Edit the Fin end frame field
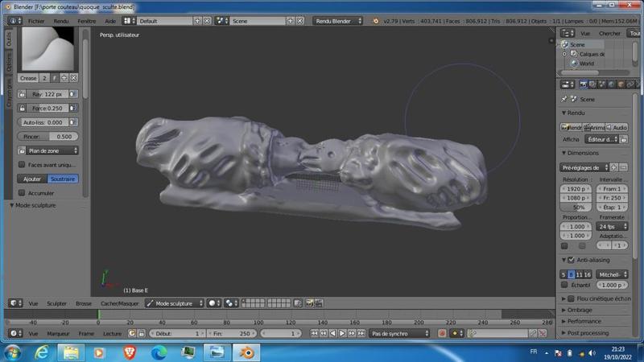The width and height of the screenshot is (644, 362). (232, 333)
